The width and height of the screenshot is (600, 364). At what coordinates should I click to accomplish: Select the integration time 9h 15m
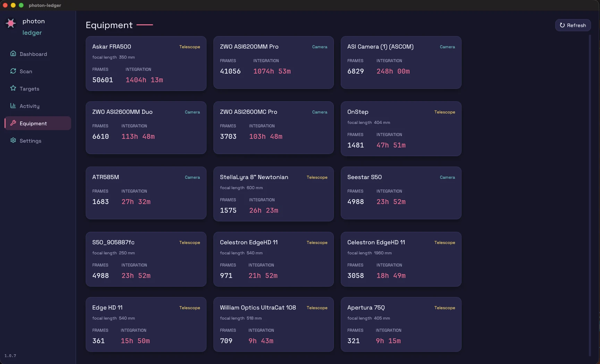pyautogui.click(x=388, y=341)
